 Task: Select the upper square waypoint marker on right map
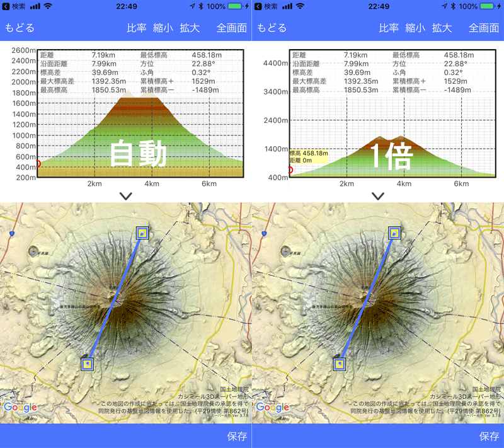pyautogui.click(x=395, y=233)
